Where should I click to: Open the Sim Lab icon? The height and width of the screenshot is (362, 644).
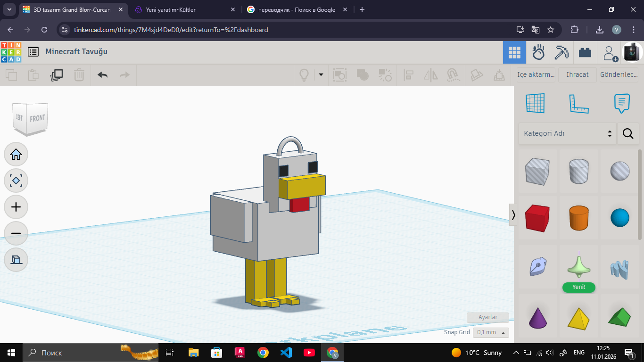[538, 52]
